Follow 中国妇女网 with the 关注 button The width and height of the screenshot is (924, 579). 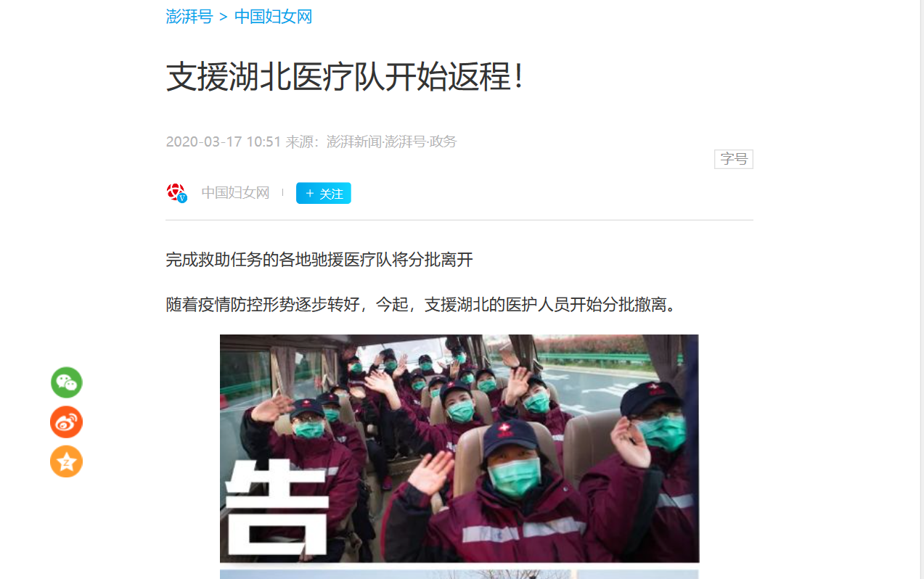click(324, 193)
